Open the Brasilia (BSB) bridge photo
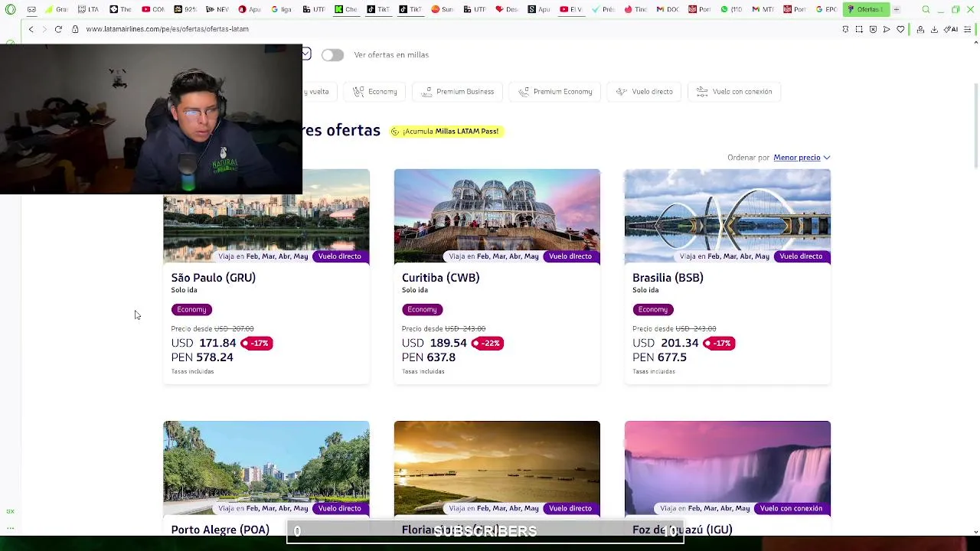Viewport: 980px width, 551px height. (x=727, y=217)
